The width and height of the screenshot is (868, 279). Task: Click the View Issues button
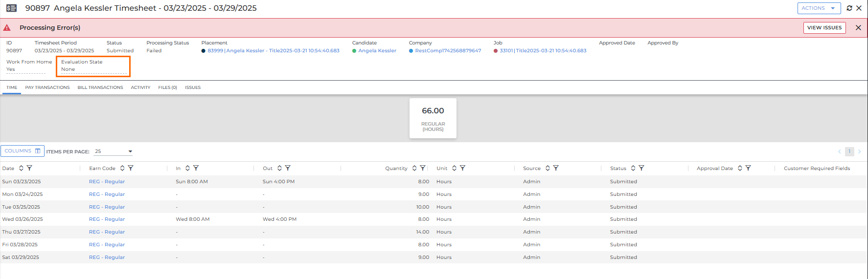[x=824, y=28]
